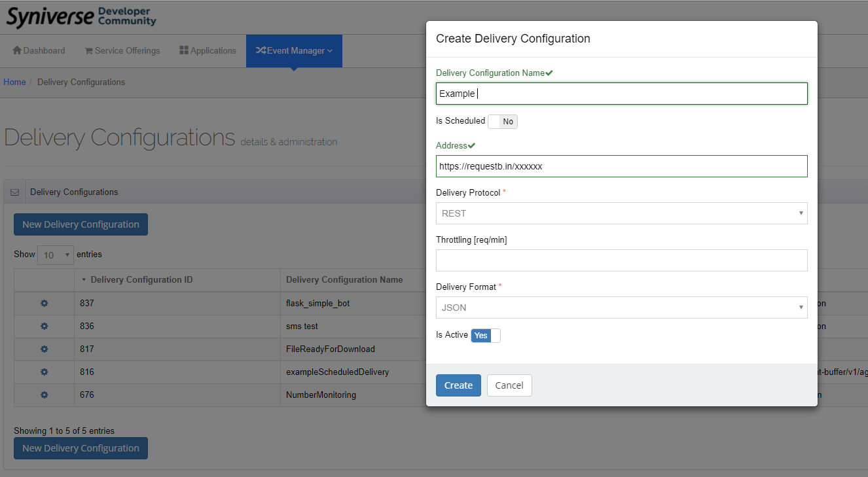Click the Throttling req/min field
Image resolution: width=868 pixels, height=477 pixels.
(x=621, y=260)
